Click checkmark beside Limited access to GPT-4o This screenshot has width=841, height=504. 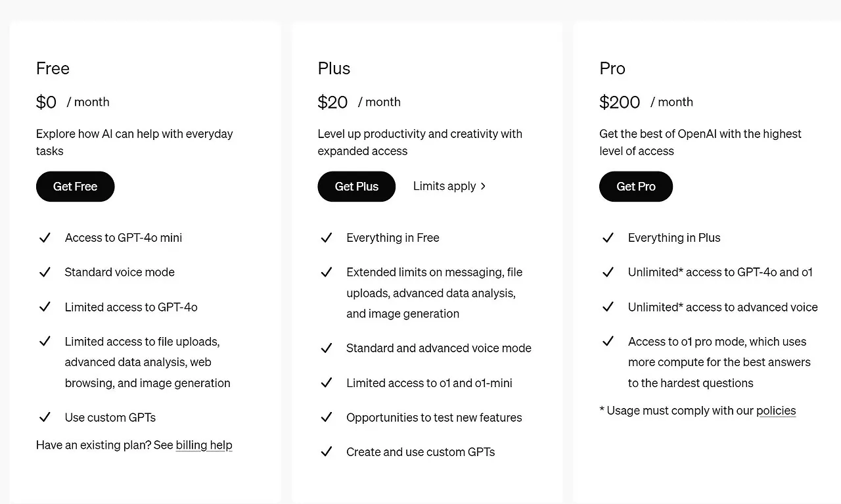(45, 307)
